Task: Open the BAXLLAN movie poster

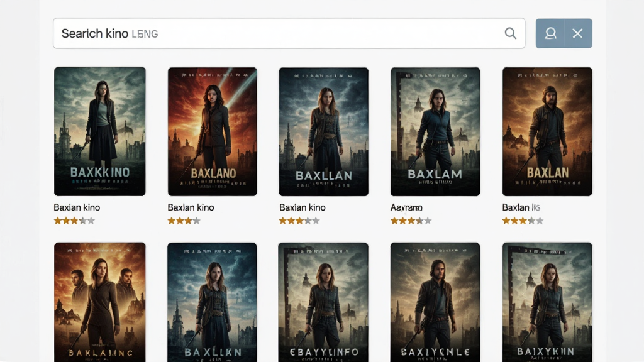Action: 324,131
